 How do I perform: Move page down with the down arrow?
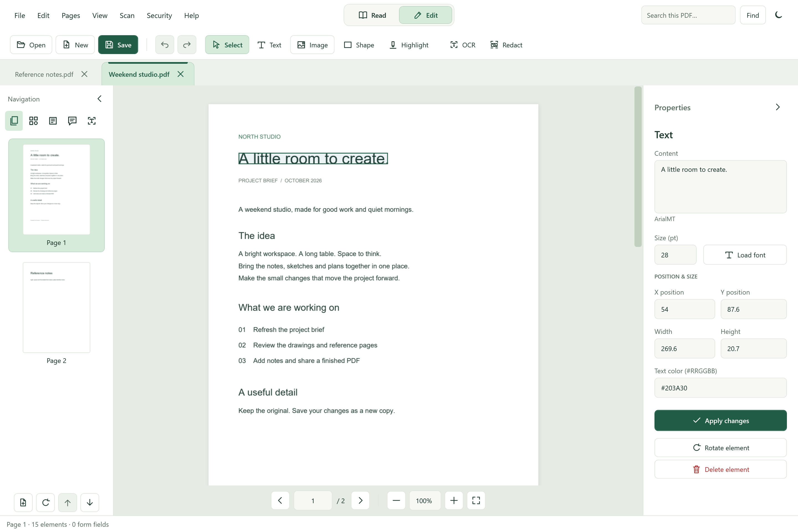[x=90, y=502]
